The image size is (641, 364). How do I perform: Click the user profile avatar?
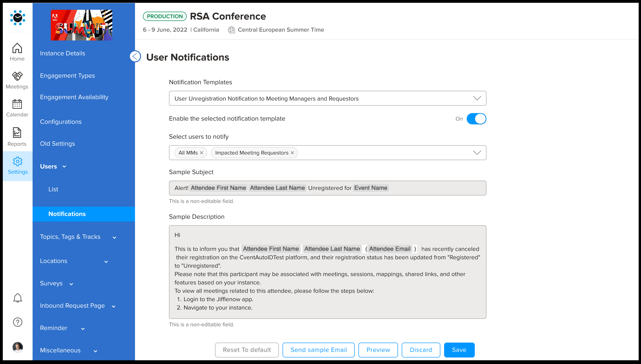click(x=17, y=347)
